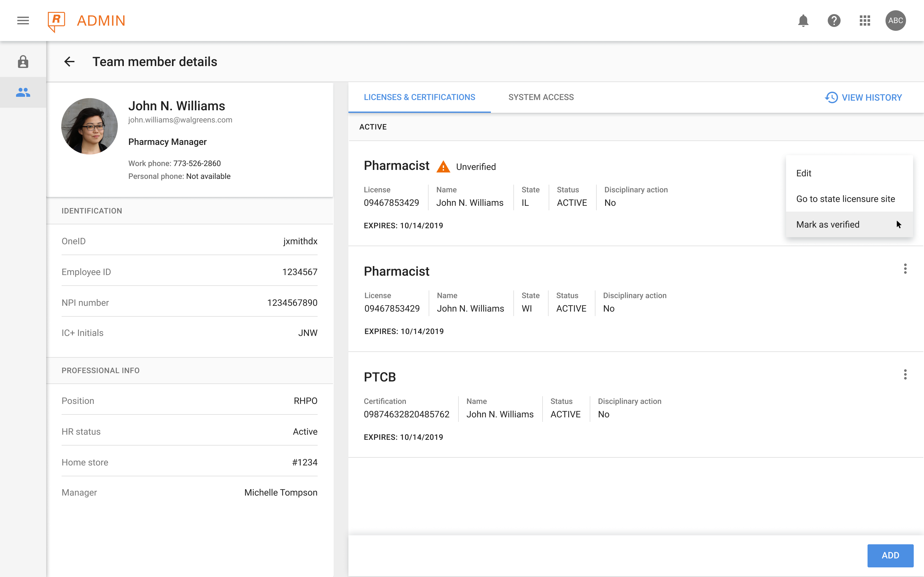Screen dimensions: 924x577
Task: Click the View History link
Action: [863, 98]
